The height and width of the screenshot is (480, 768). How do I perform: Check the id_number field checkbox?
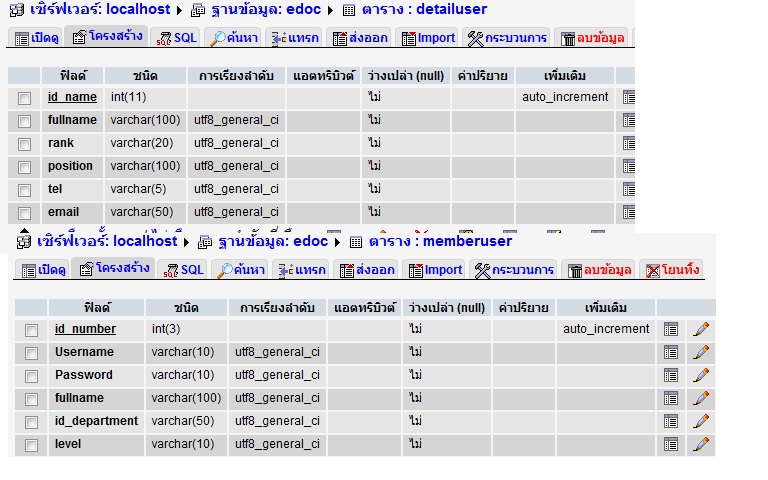pyautogui.click(x=31, y=331)
